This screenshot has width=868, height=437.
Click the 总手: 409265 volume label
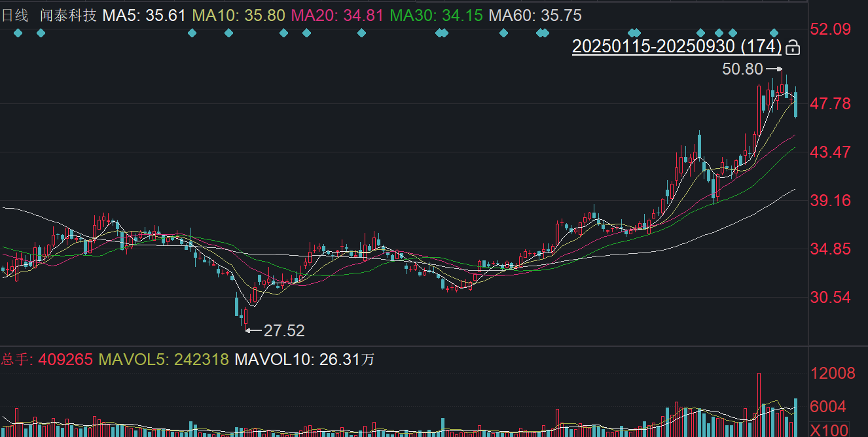(x=46, y=359)
